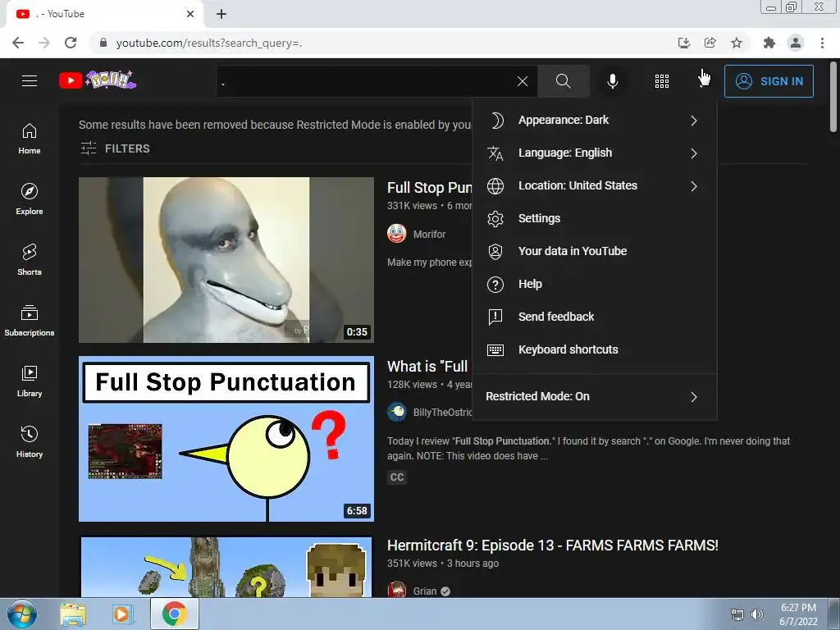Click Chrome icon in taskbar
This screenshot has height=630, width=840.
(174, 614)
